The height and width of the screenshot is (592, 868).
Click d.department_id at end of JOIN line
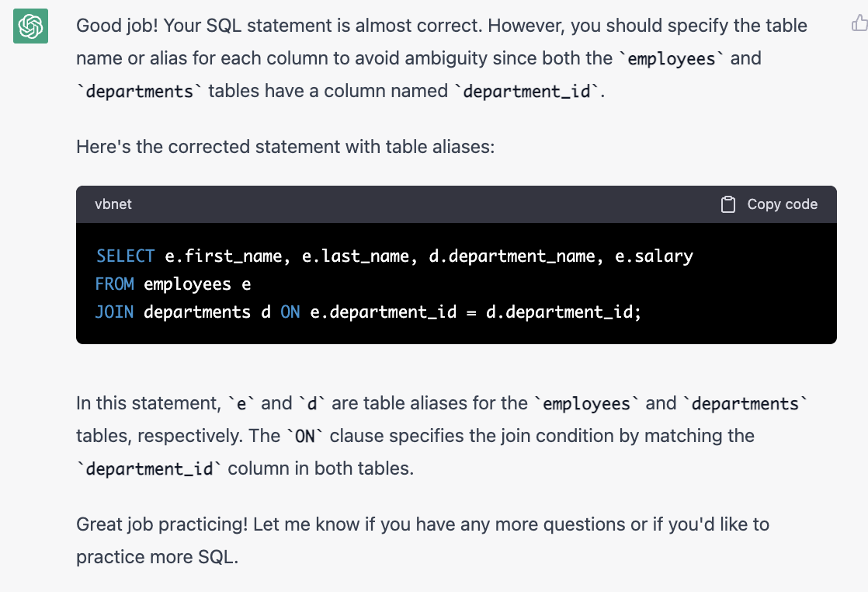point(563,312)
